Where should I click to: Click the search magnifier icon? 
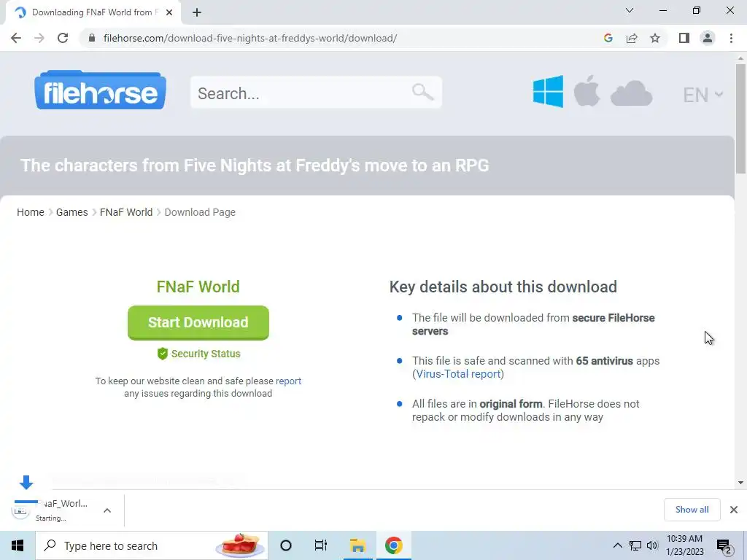(x=422, y=92)
